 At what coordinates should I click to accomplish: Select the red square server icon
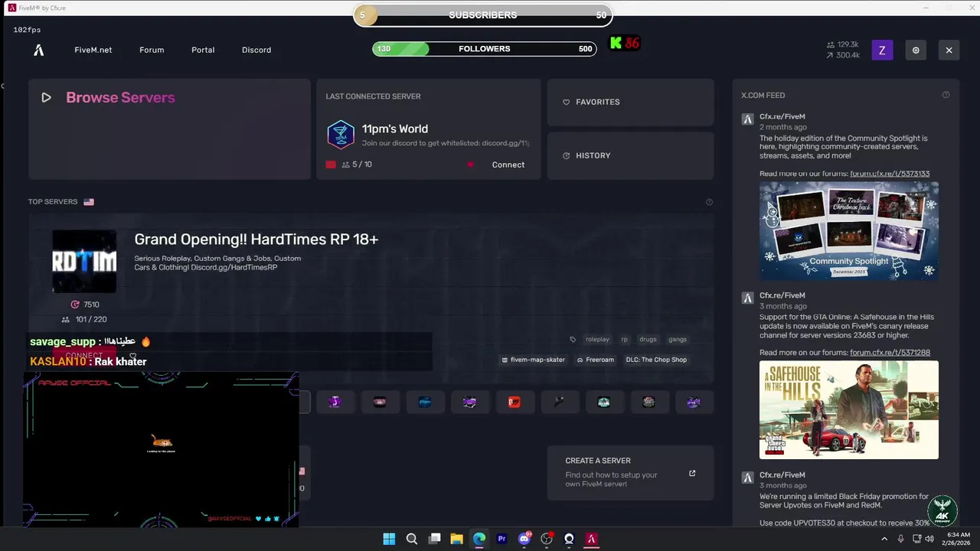point(514,402)
